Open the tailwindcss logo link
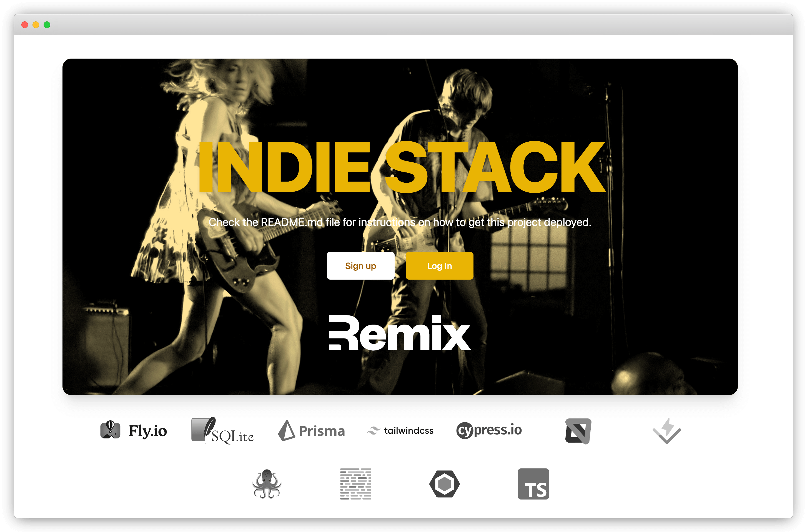 click(x=400, y=431)
